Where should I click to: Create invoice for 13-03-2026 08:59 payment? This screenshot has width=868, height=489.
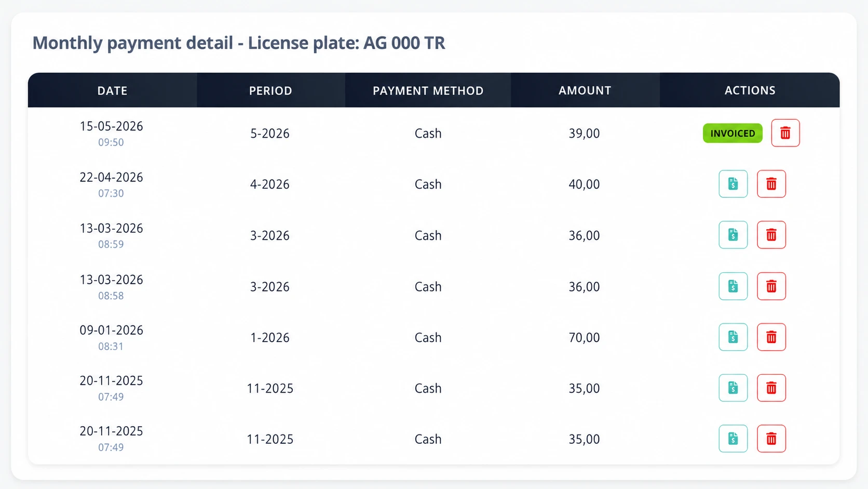(733, 235)
